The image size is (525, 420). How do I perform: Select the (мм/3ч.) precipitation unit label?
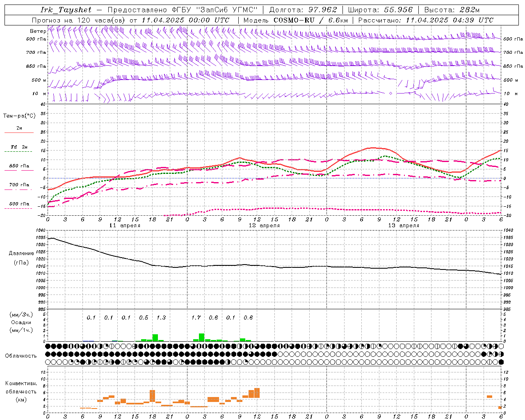click(x=21, y=315)
